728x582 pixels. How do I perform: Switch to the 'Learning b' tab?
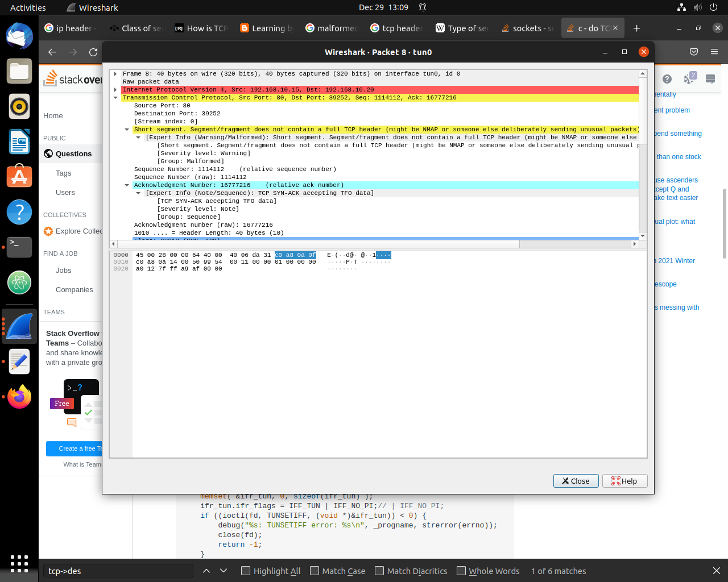pos(267,28)
